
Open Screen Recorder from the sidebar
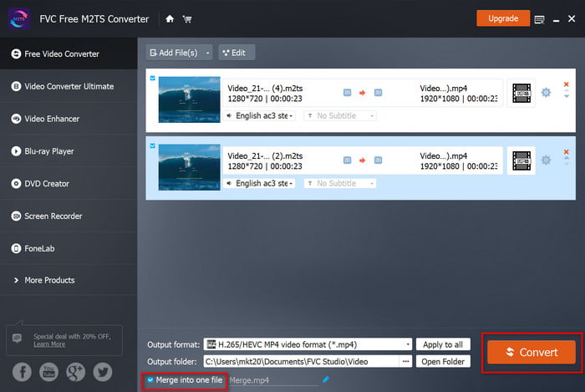click(53, 216)
